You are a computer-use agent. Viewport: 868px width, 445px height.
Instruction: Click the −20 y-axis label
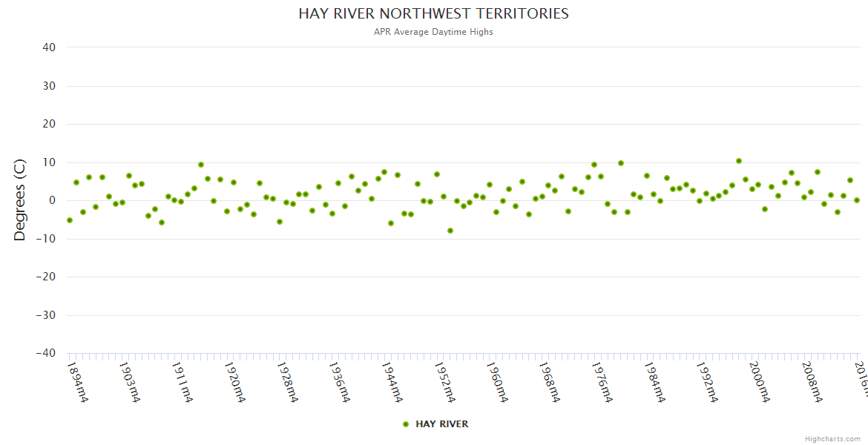[45, 277]
